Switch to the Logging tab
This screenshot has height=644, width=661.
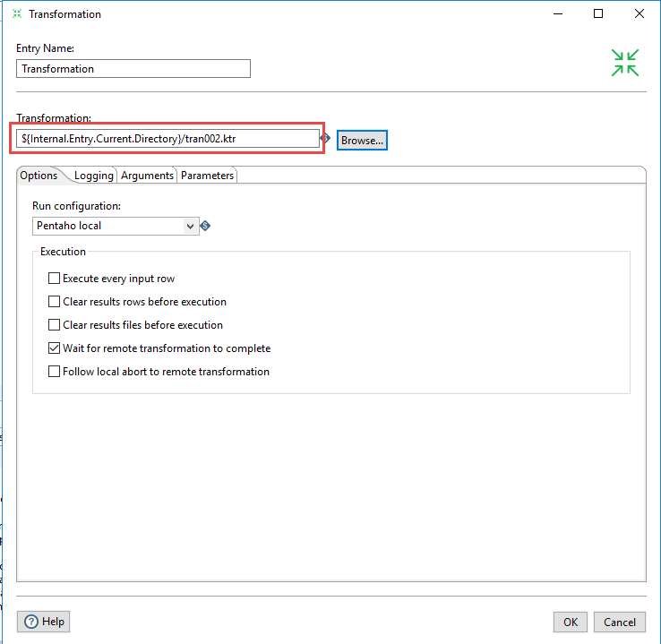[93, 176]
